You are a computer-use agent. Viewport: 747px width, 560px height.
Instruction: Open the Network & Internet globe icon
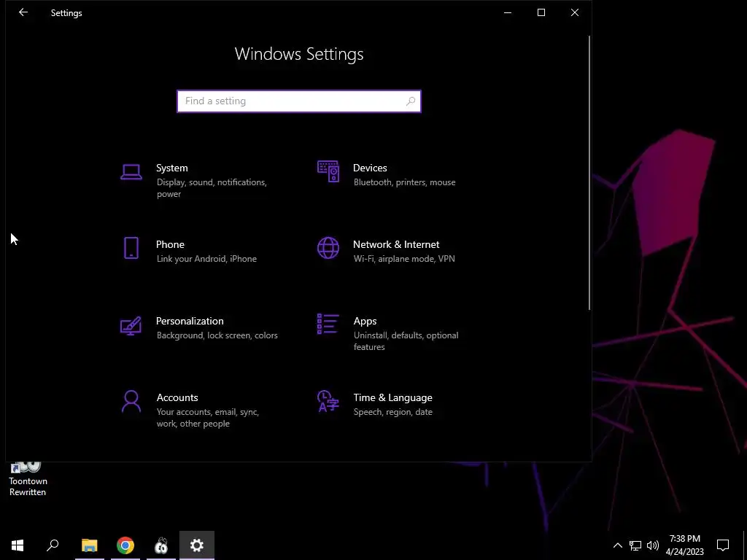click(328, 248)
